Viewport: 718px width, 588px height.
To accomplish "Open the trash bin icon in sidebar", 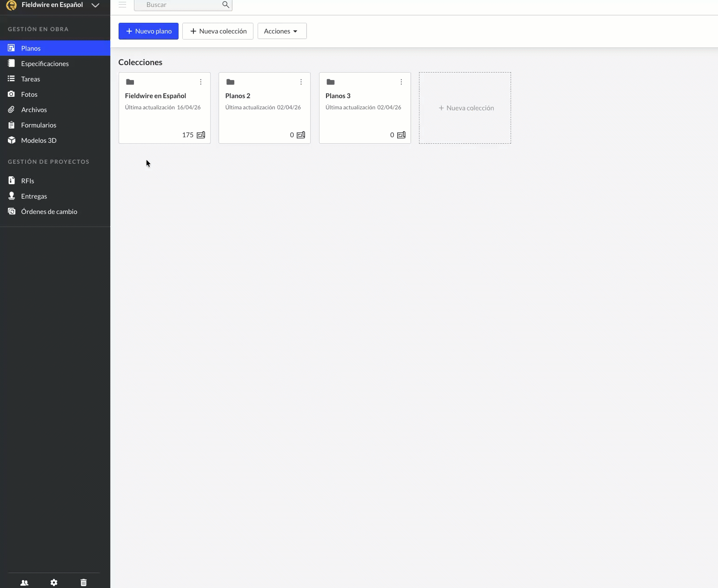I will (84, 582).
